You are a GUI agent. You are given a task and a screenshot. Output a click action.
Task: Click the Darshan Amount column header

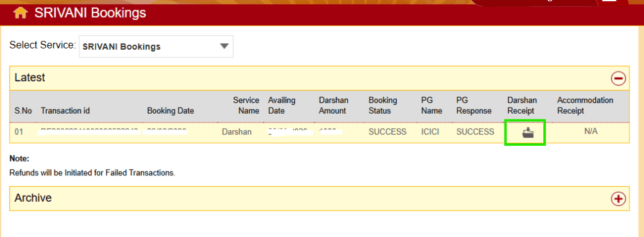click(333, 106)
